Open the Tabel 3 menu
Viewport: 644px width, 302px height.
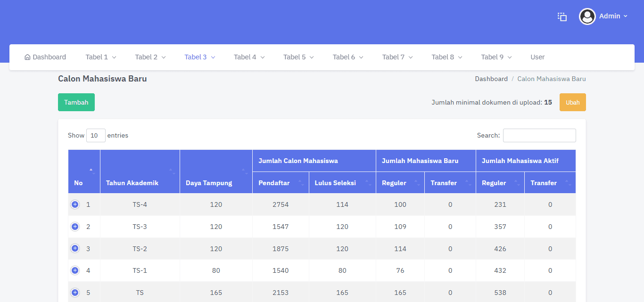pos(200,57)
